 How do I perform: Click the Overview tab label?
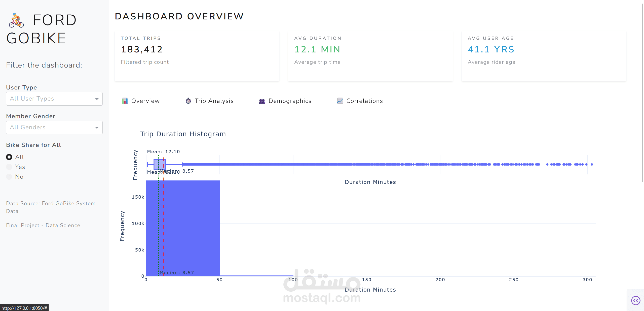click(x=145, y=101)
